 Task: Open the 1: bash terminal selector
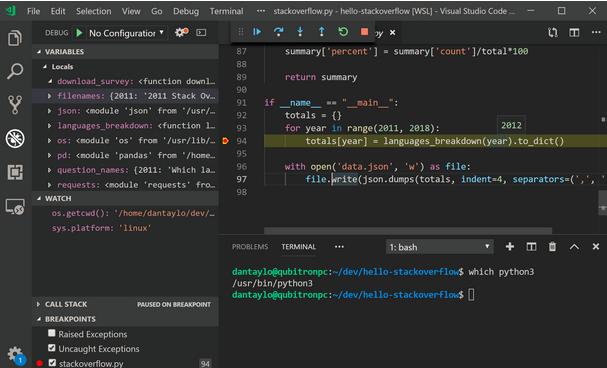pyautogui.click(x=439, y=247)
